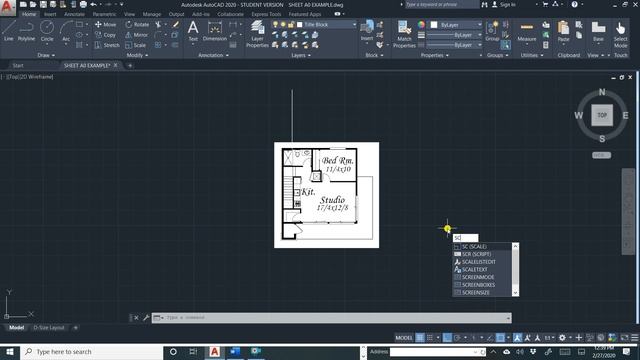Activate the Rotate command

(x=137, y=24)
